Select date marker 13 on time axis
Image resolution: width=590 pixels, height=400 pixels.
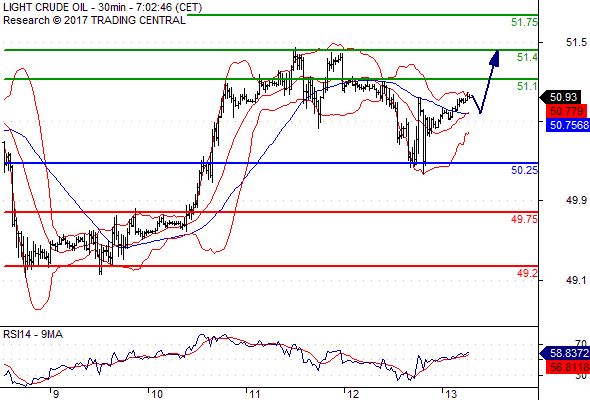(x=451, y=394)
